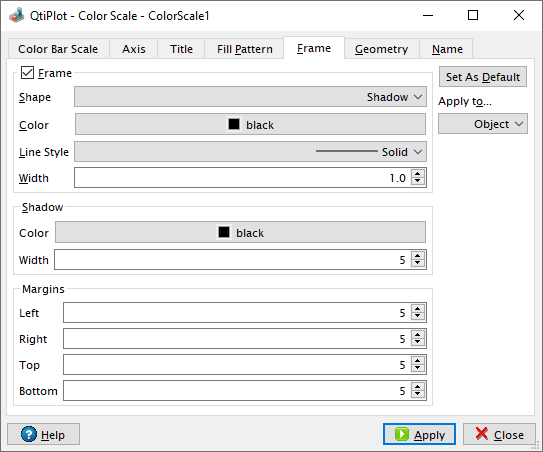Increase frame Width with up arrow
The image size is (543, 452).
[x=418, y=174]
